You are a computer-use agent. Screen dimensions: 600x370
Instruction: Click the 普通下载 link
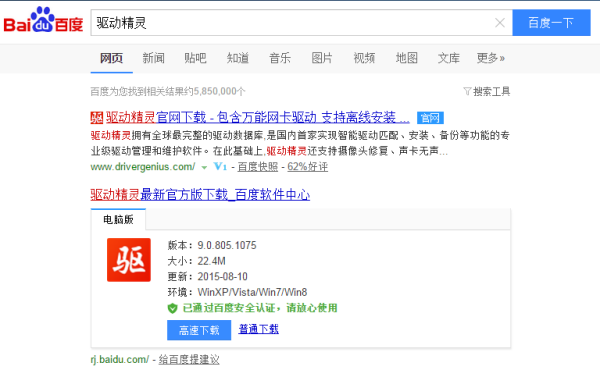pos(259,329)
